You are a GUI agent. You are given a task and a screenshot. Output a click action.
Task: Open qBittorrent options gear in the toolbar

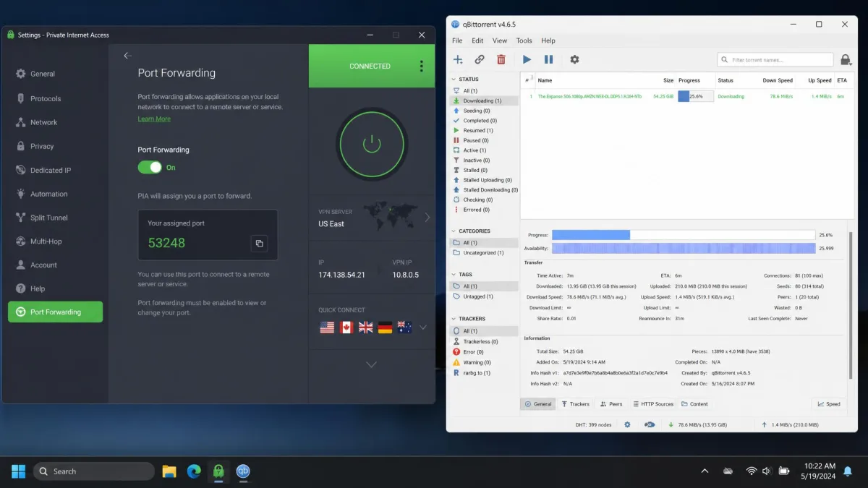pos(574,59)
